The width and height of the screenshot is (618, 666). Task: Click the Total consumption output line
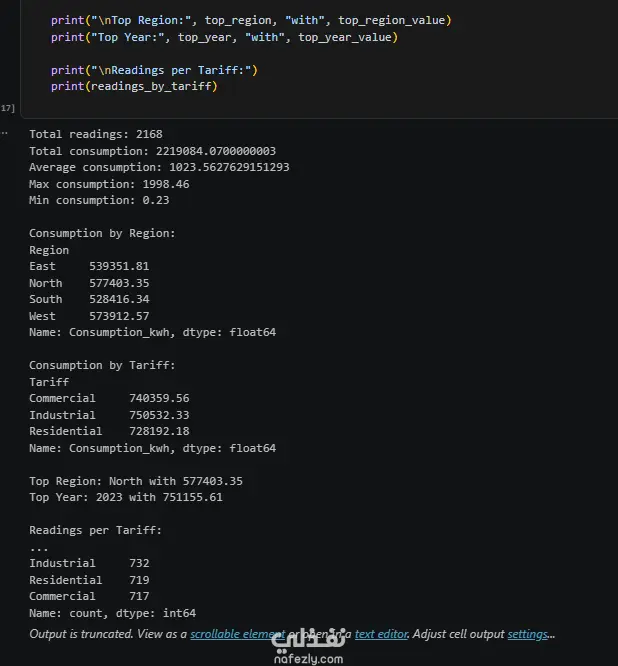152,151
